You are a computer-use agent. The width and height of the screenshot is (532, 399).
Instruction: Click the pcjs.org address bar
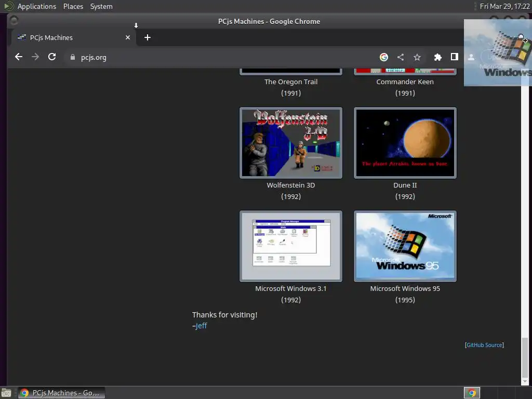[x=220, y=57]
